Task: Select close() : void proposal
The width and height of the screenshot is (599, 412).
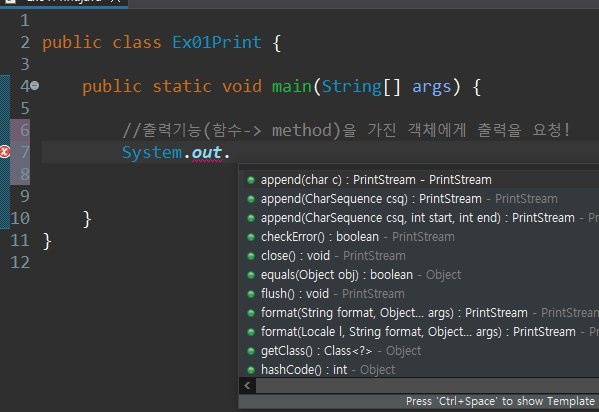Action: [x=421, y=256]
